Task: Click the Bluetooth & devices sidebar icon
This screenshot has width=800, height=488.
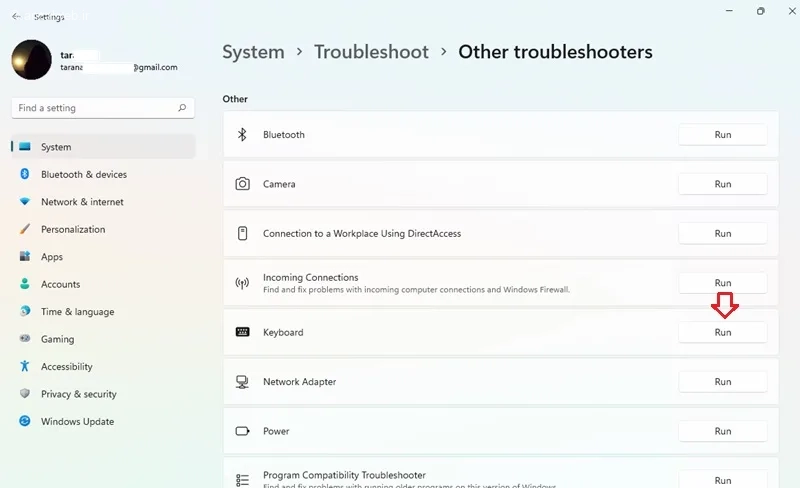Action: click(x=24, y=174)
